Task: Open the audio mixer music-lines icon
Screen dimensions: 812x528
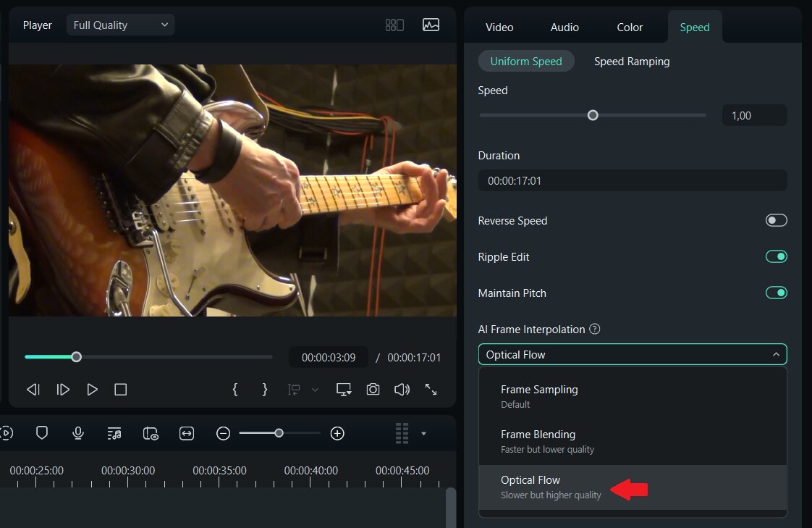Action: tap(114, 433)
